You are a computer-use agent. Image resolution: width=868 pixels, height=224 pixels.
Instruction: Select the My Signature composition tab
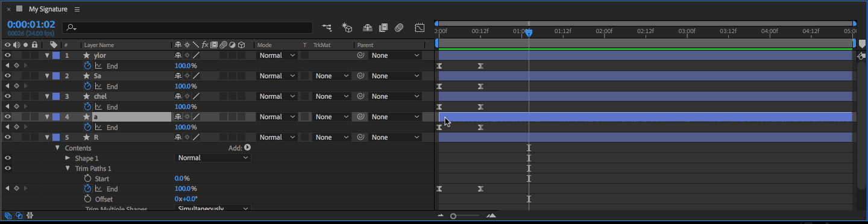point(48,9)
